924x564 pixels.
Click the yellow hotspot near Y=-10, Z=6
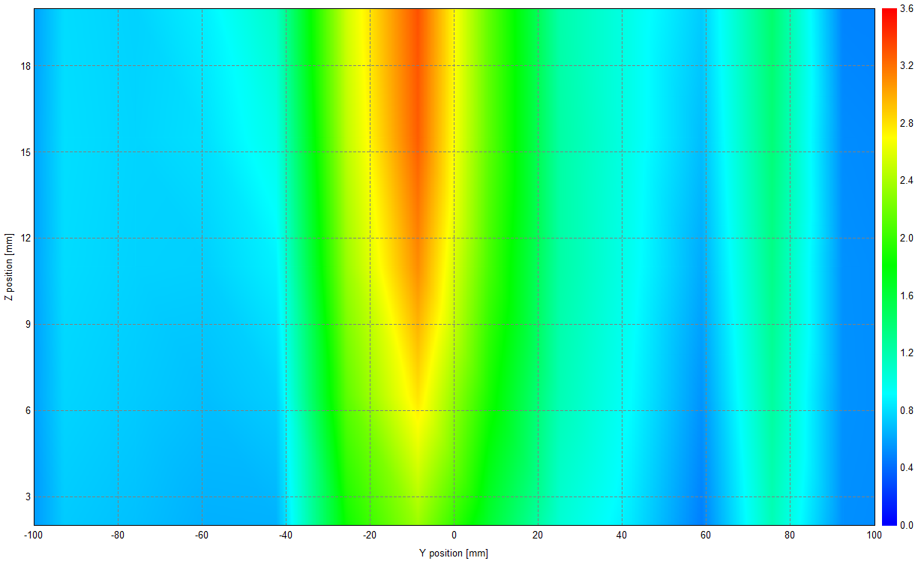[x=416, y=412]
